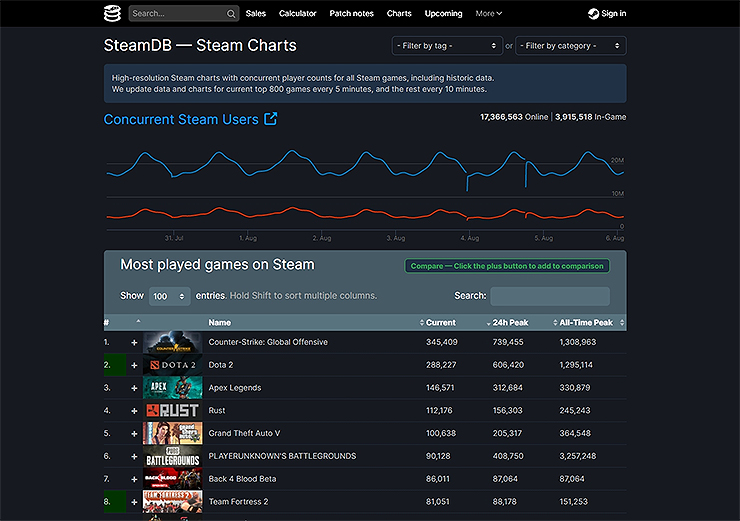Sort table by rank number column

[x=107, y=323]
